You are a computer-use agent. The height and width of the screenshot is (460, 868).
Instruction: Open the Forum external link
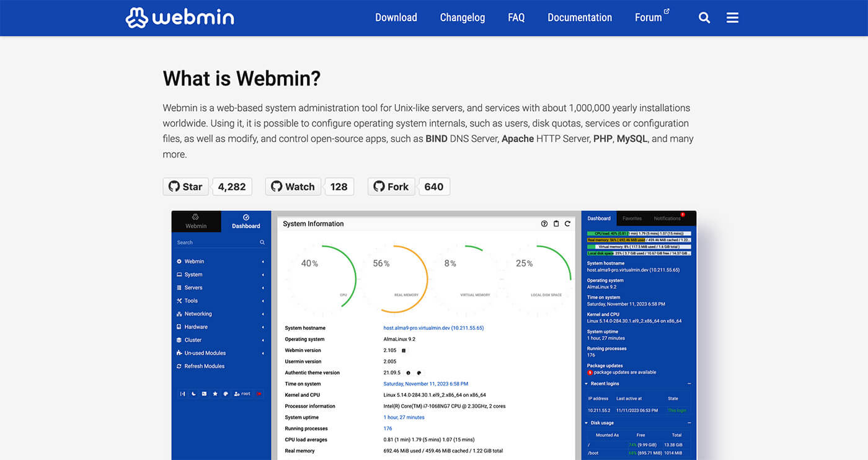652,17
